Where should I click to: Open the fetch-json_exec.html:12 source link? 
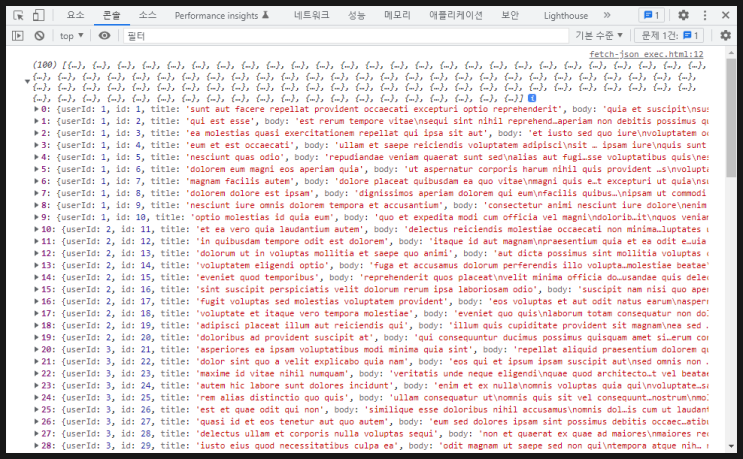pyautogui.click(x=646, y=54)
